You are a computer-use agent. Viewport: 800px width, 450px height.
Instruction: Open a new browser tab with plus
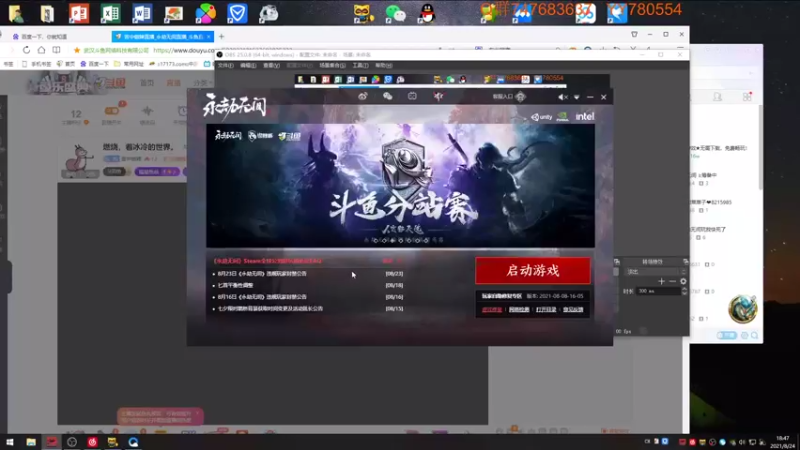click(221, 37)
